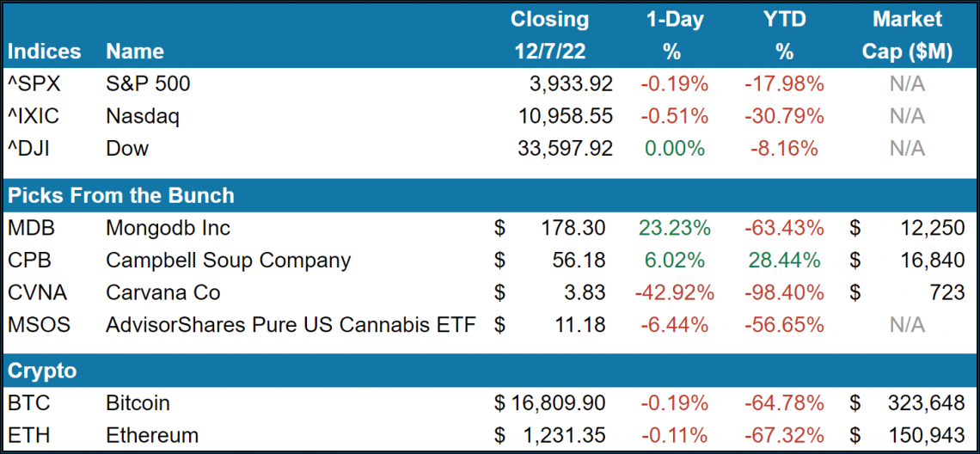Screen dimensions: 980x454
Task: Select AdvisorShares Pure US Cannabis ETF
Action: coord(291,325)
